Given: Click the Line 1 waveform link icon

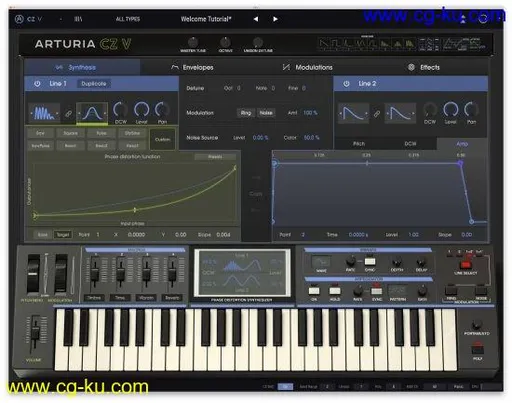Looking at the screenshot, I should pyautogui.click(x=68, y=114).
